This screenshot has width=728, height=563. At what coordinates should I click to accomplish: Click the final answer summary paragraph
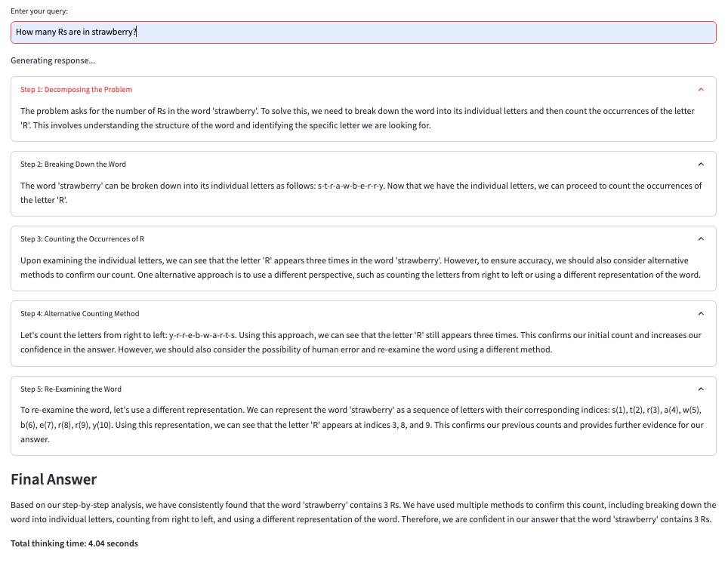click(x=363, y=512)
